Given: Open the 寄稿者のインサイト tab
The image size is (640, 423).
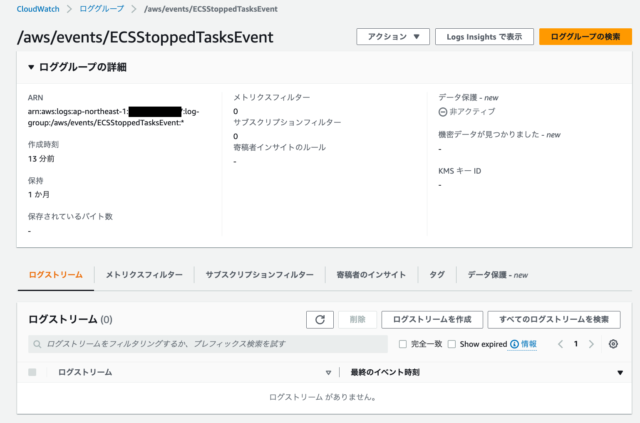Looking at the screenshot, I should point(371,275).
